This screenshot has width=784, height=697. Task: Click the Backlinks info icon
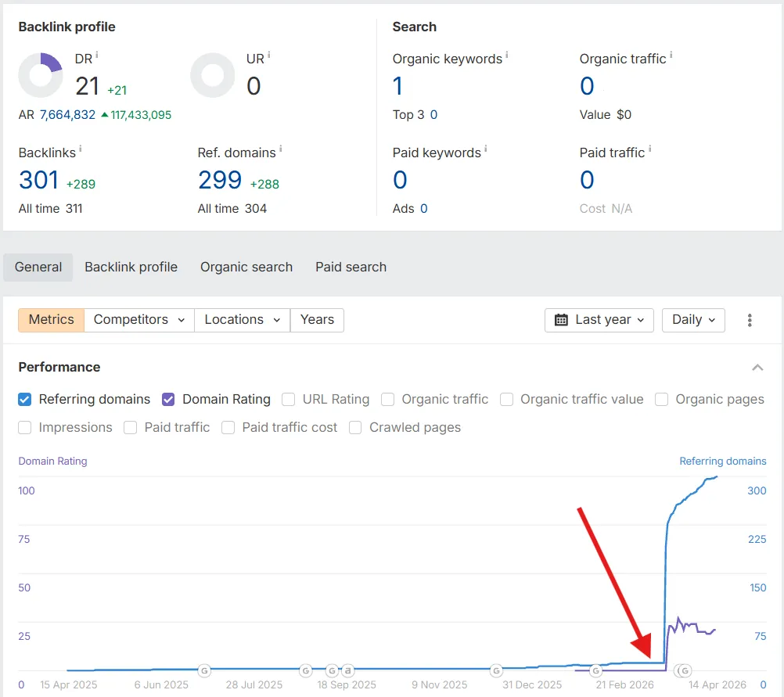[81, 149]
